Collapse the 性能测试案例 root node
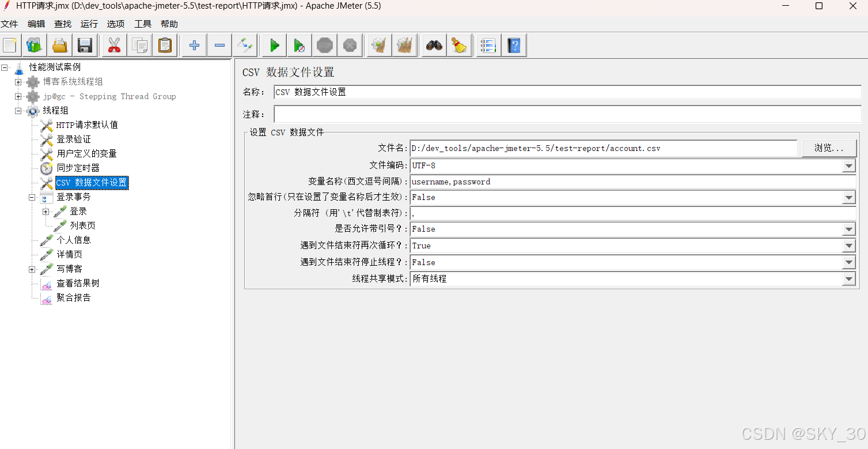Viewport: 868px width, 449px height. coord(5,67)
